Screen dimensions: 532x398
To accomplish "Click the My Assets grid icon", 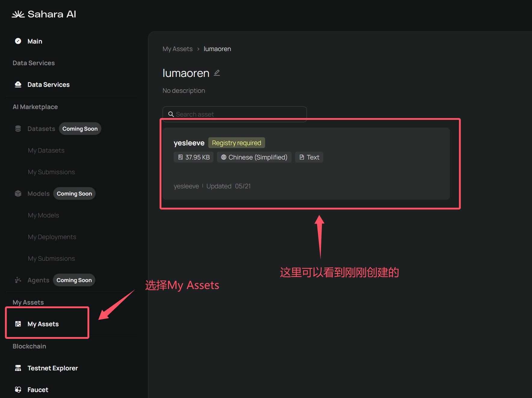I will click(18, 324).
